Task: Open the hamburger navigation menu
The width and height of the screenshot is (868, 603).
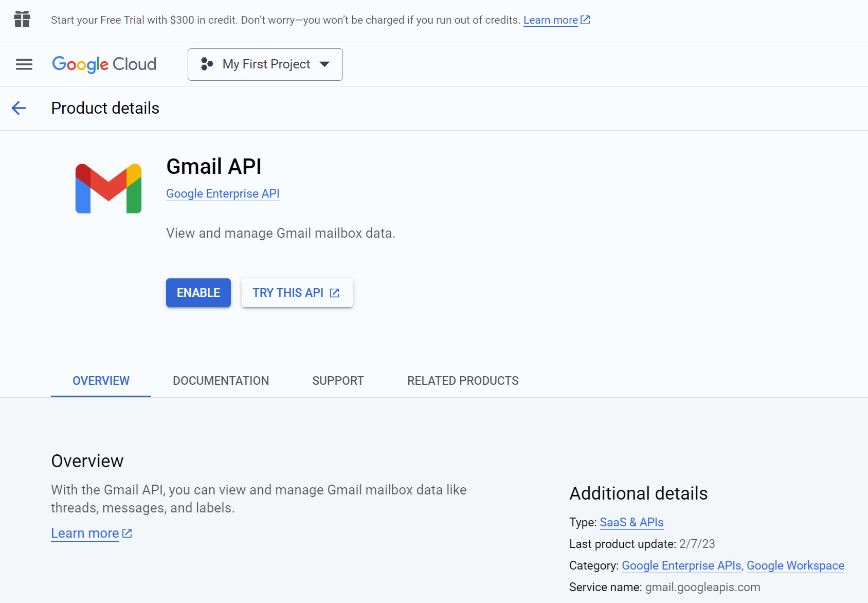Action: (24, 64)
